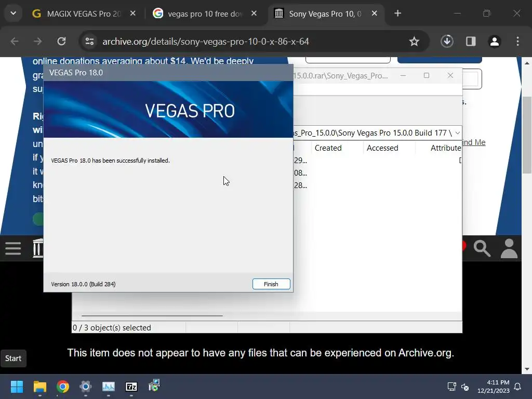Open the Windows Start menu
532x399 pixels.
tap(17, 387)
